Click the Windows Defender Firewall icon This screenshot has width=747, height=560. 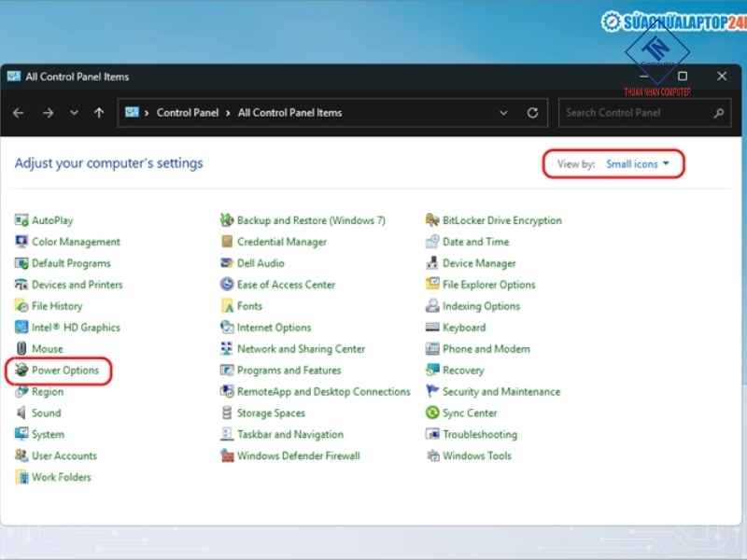pos(227,455)
